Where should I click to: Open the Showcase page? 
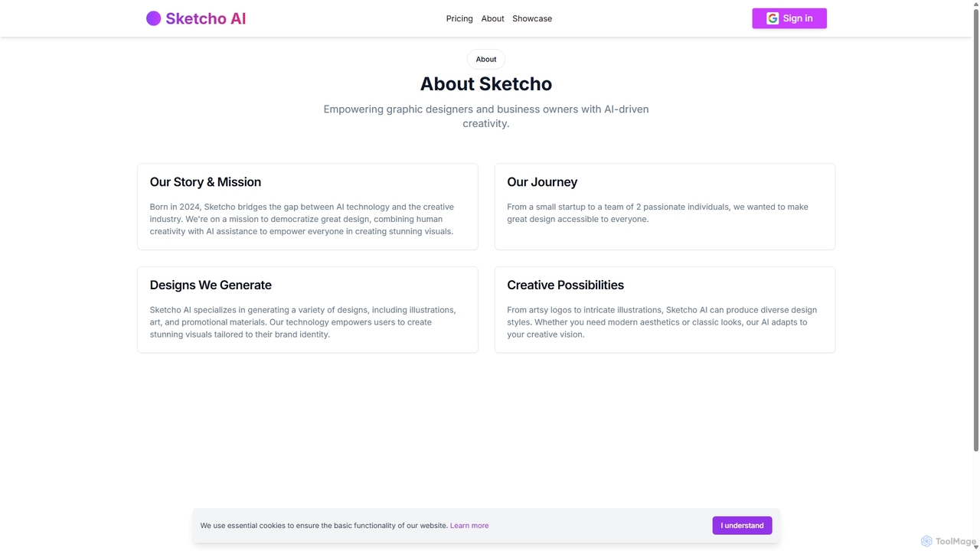tap(532, 18)
